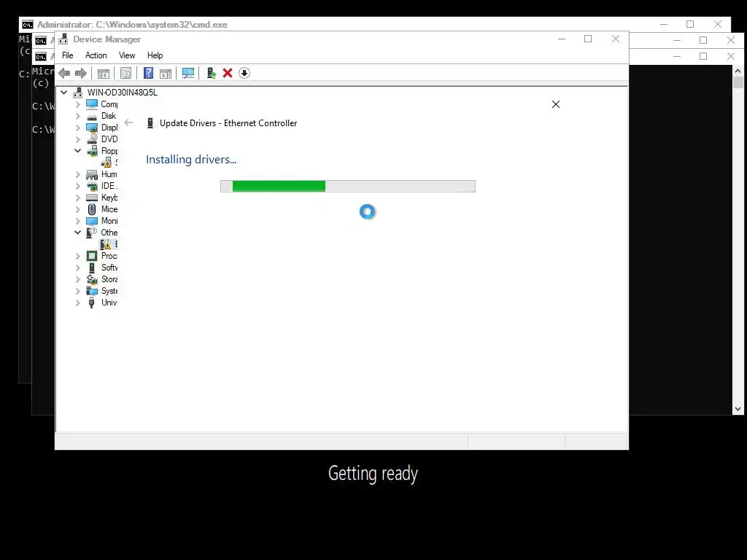Expand the Display adapters chevron
The image size is (747, 560).
(x=77, y=128)
